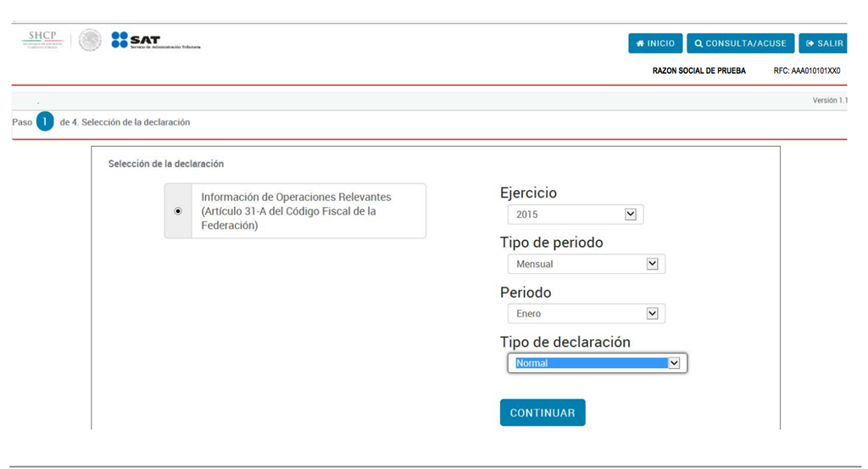Open the Ejercicio 2015 dropdown
Screen dimensions: 868x469
(x=576, y=215)
